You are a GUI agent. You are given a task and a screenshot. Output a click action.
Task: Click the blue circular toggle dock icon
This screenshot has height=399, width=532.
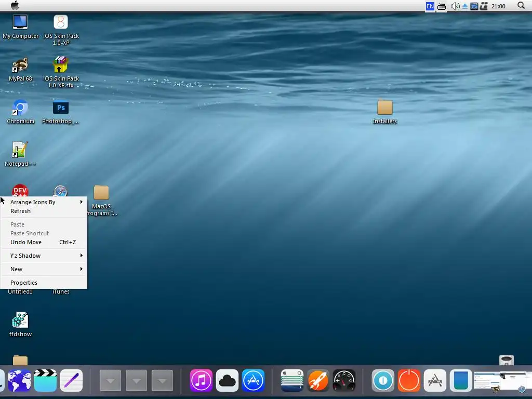(x=383, y=380)
